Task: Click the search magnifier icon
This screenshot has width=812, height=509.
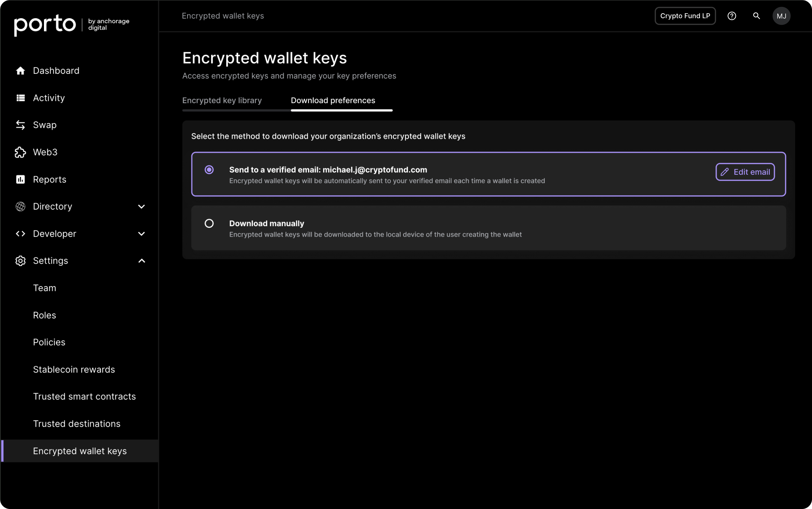Action: point(756,16)
